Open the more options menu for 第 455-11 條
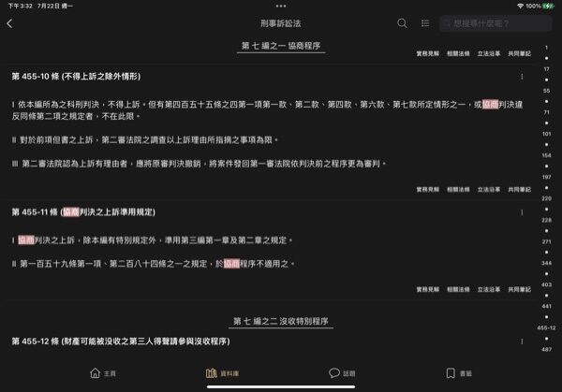Screen dimensions: 562x392 point(522,212)
